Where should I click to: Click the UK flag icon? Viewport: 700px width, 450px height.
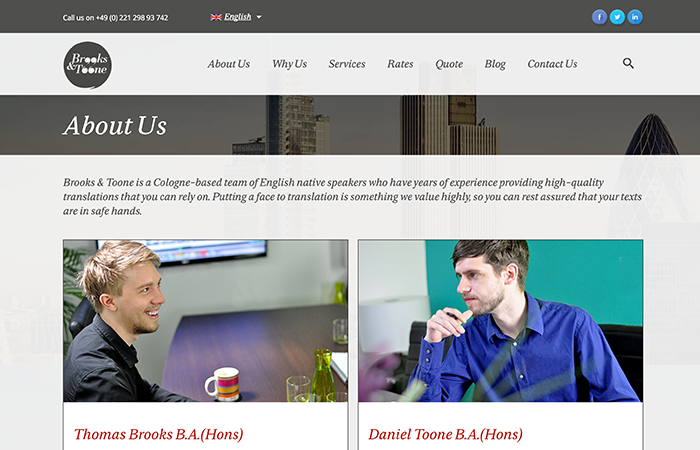(x=216, y=17)
